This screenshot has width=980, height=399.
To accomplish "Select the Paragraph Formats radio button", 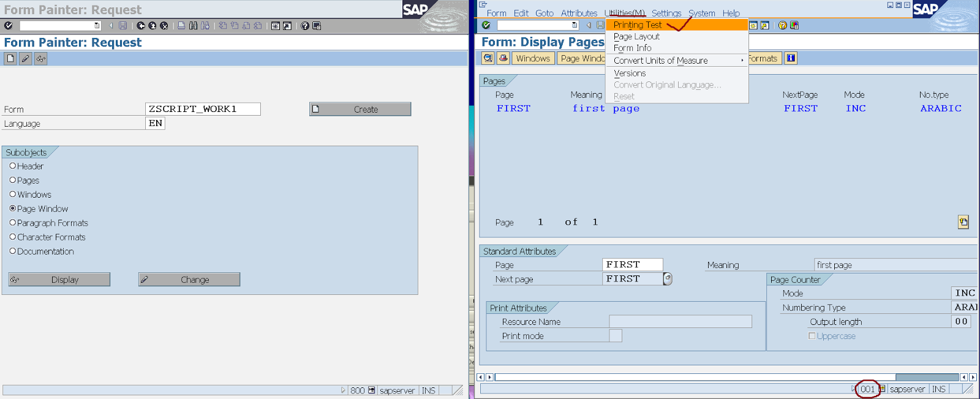I will (x=12, y=222).
